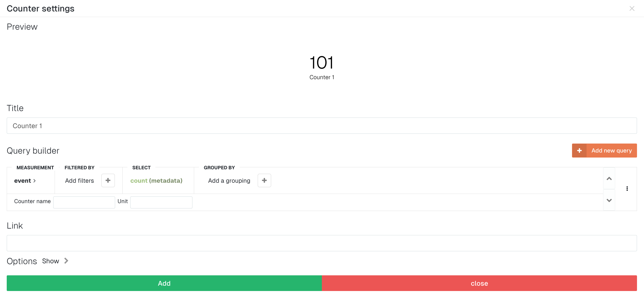Image resolution: width=644 pixels, height=298 pixels.
Task: Toggle the FILTERED BY section
Action: [x=80, y=167]
